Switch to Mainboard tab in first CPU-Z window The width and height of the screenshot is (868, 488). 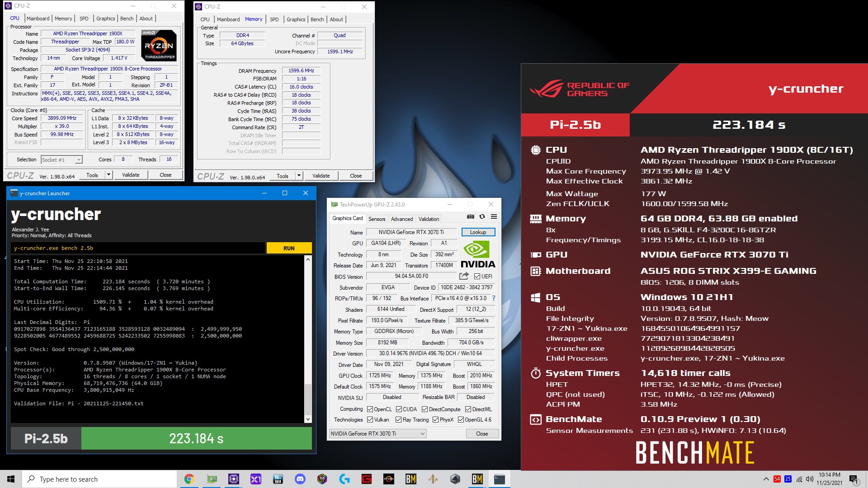(38, 19)
